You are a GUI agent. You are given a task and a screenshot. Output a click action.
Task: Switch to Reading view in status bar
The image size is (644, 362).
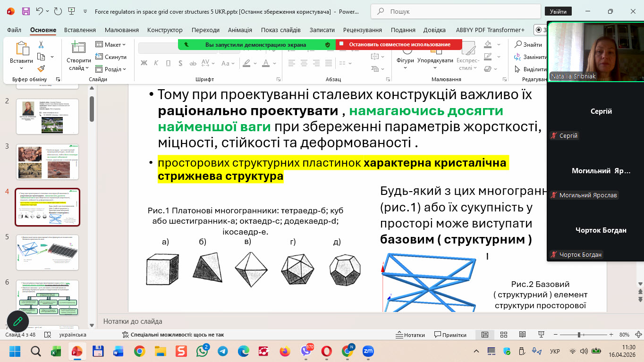point(522,335)
